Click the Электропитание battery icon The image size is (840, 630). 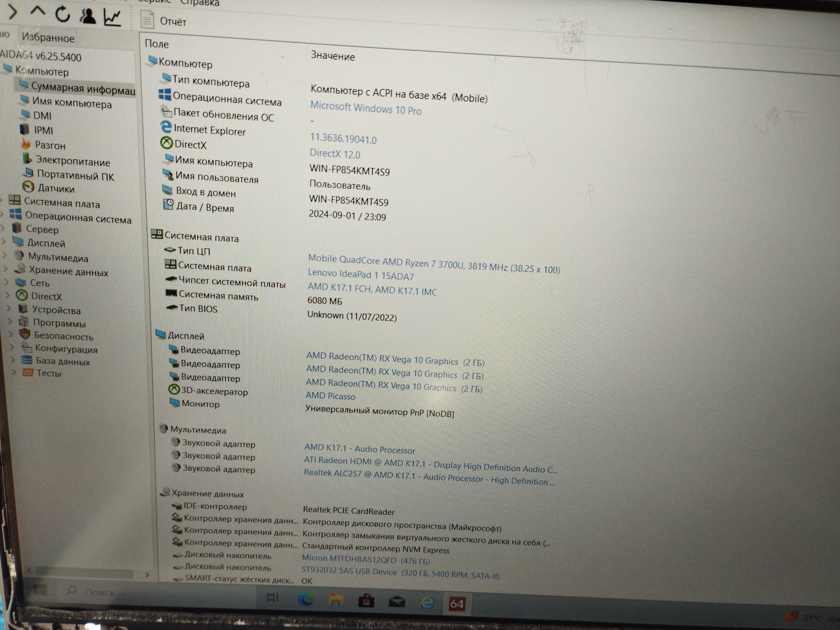point(27,159)
